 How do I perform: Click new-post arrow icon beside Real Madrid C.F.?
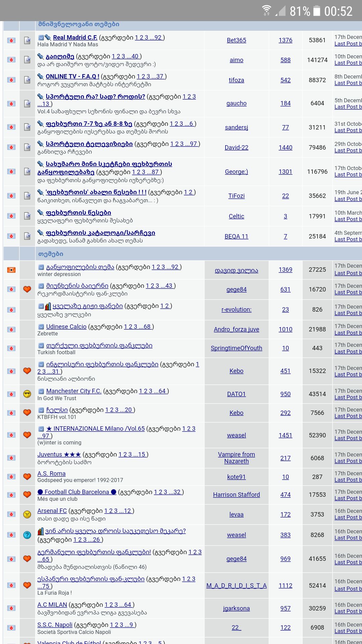click(41, 38)
